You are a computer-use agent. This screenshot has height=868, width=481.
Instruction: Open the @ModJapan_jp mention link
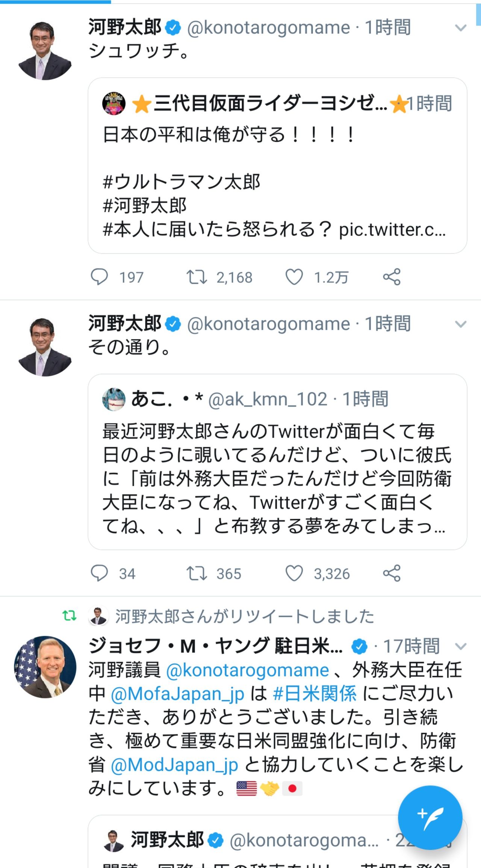(174, 764)
